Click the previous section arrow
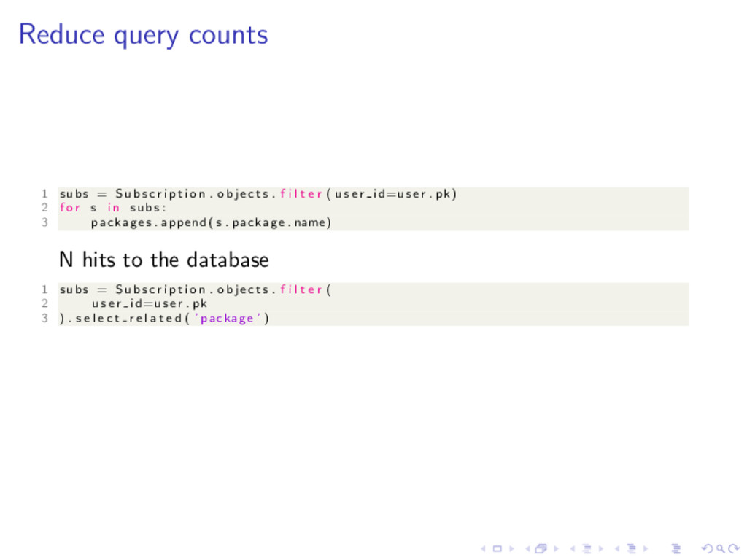The height and width of the screenshot is (560, 747). pyautogui.click(x=617, y=549)
